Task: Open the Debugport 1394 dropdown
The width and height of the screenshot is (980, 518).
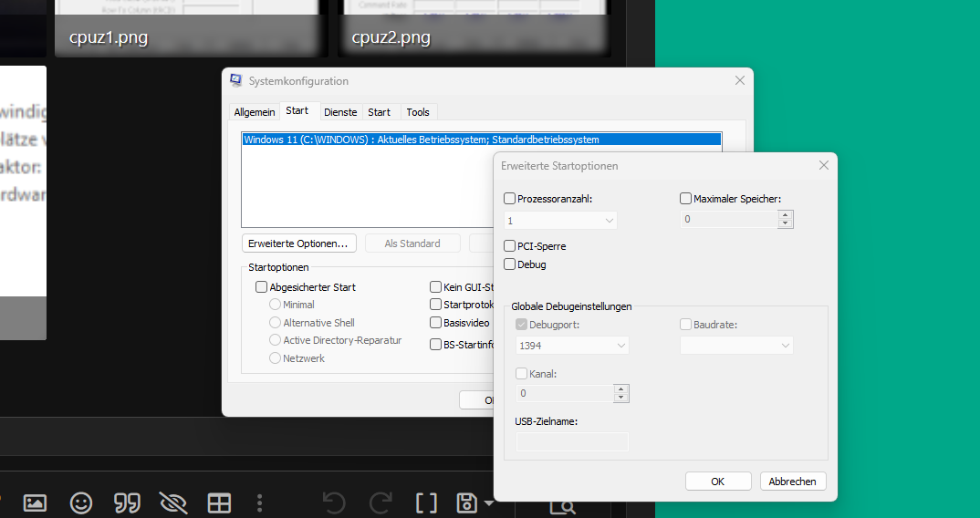Action: pyautogui.click(x=572, y=346)
